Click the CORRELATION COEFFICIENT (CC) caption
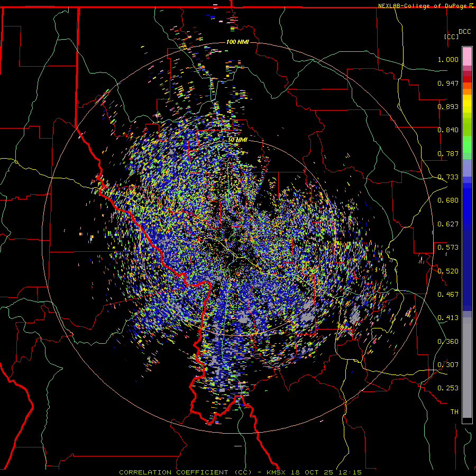 (x=185, y=472)
